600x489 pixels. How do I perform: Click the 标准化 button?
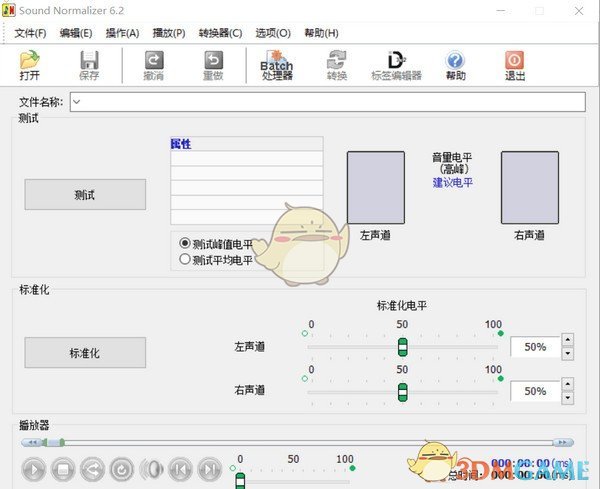[x=85, y=352]
